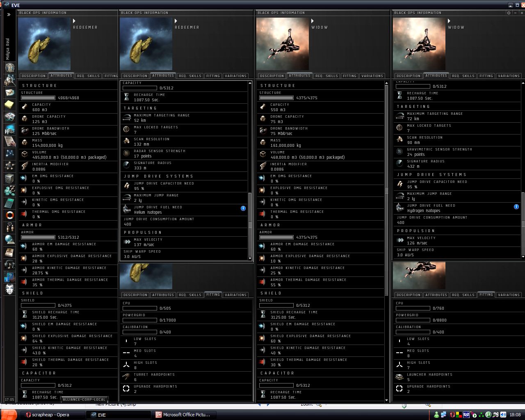Switch to Fitting tab in top-right Widow window
This screenshot has width=525, height=420.
[486, 76]
